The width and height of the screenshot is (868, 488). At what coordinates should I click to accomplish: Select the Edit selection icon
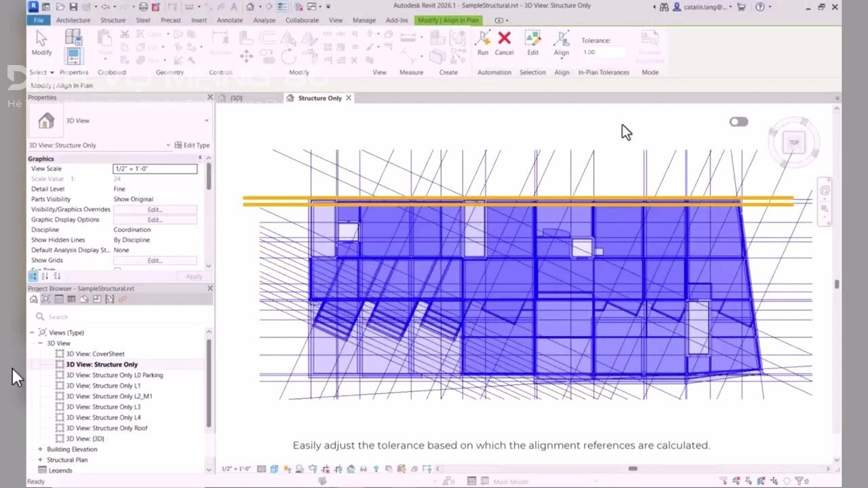coord(533,39)
